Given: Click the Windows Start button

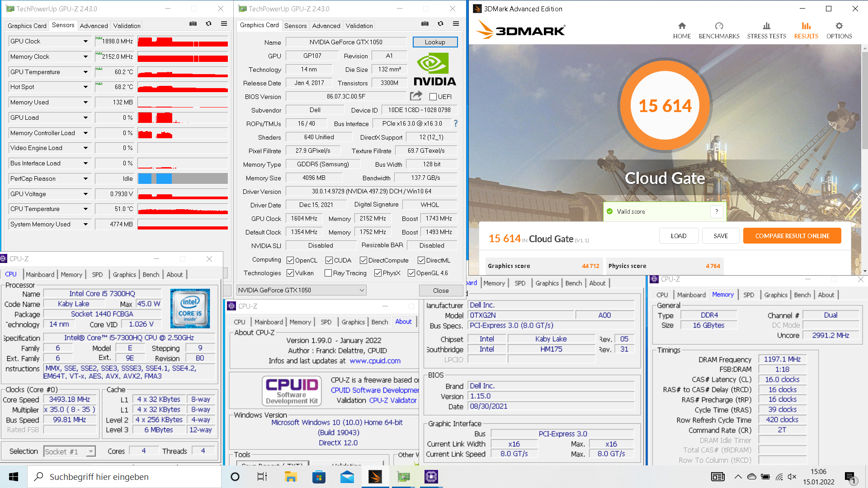Looking at the screenshot, I should [14, 477].
